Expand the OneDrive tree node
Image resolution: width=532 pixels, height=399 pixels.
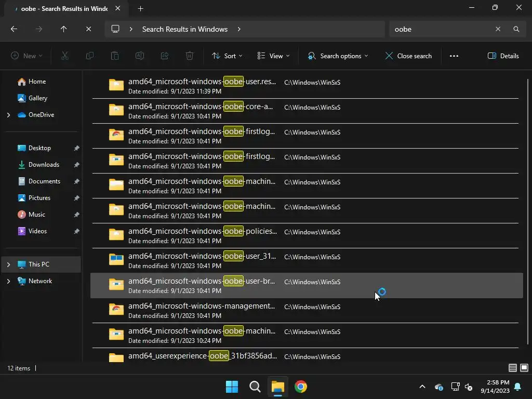[x=8, y=115]
